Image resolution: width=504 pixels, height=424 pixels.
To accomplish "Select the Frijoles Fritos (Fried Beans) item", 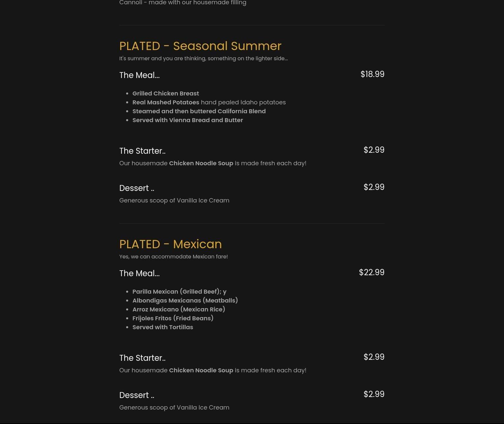I will tap(173, 318).
